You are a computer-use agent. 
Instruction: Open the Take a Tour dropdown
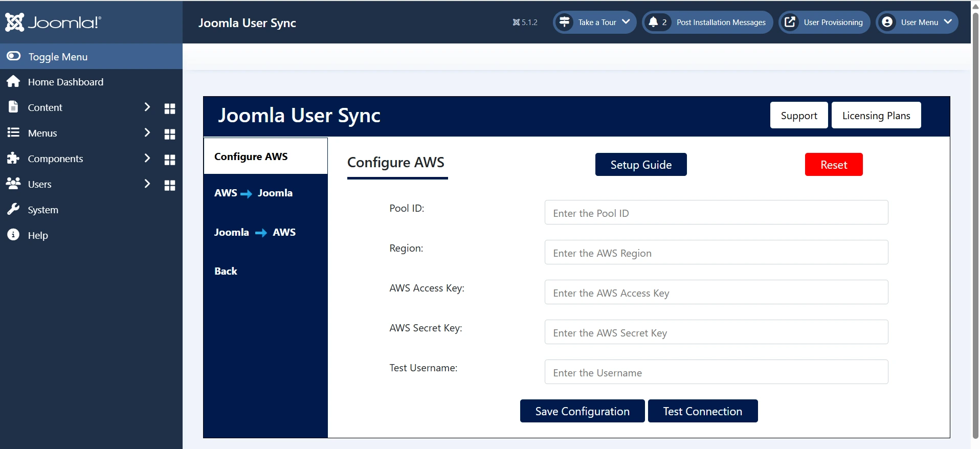(x=595, y=22)
